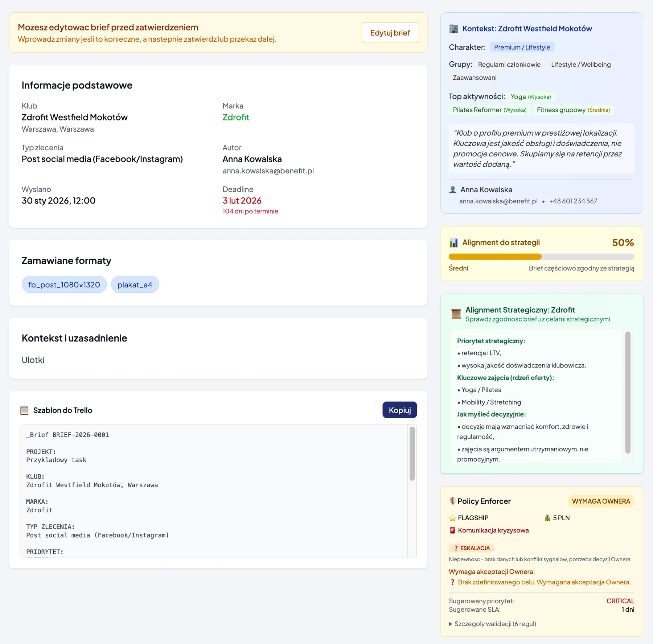Click the person icon beside Anna Kowalska contact
653x644 pixels.
click(453, 190)
